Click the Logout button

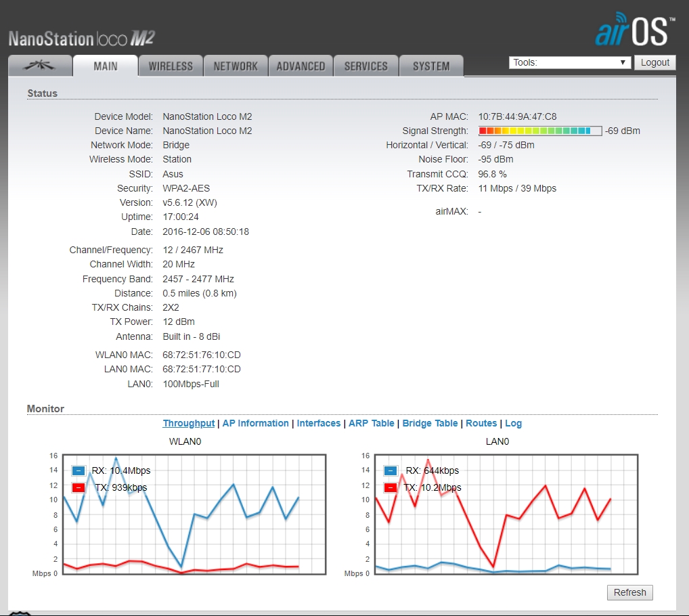654,62
